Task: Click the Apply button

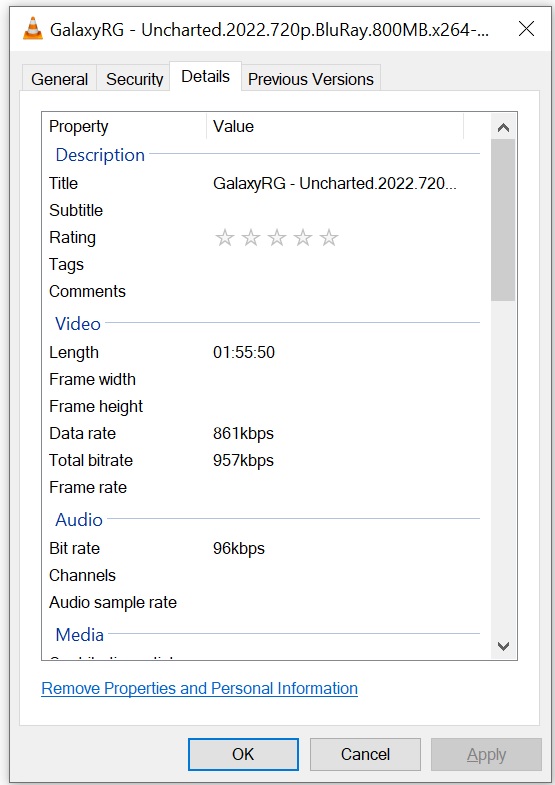Action: pyautogui.click(x=486, y=754)
